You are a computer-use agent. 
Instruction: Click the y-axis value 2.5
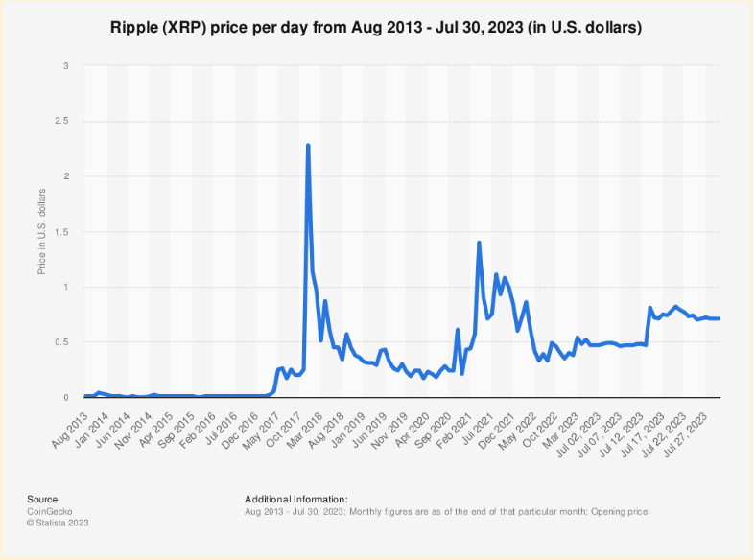[63, 121]
